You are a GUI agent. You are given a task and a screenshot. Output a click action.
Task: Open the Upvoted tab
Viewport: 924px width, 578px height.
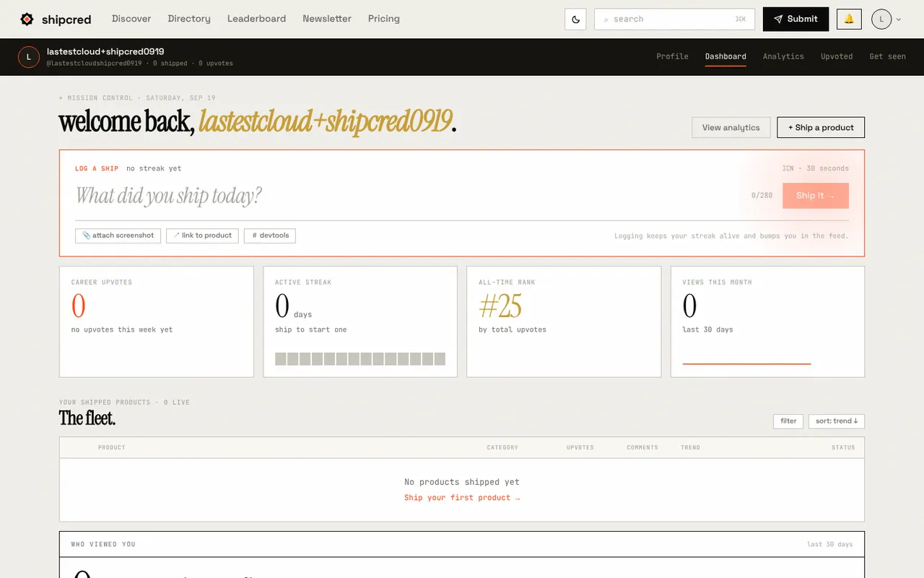click(837, 56)
